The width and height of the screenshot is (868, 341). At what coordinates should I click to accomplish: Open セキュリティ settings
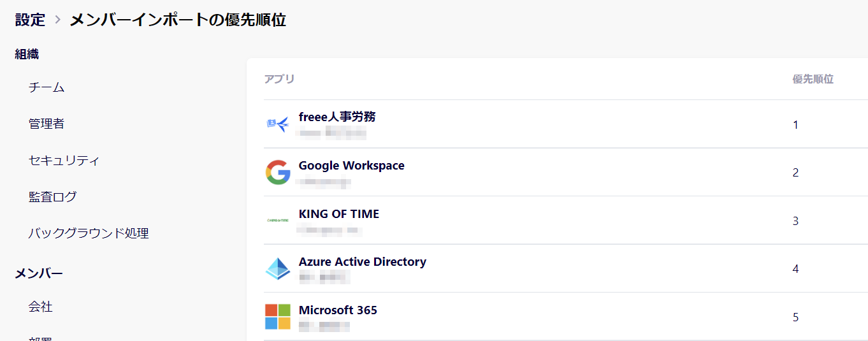pos(64,160)
